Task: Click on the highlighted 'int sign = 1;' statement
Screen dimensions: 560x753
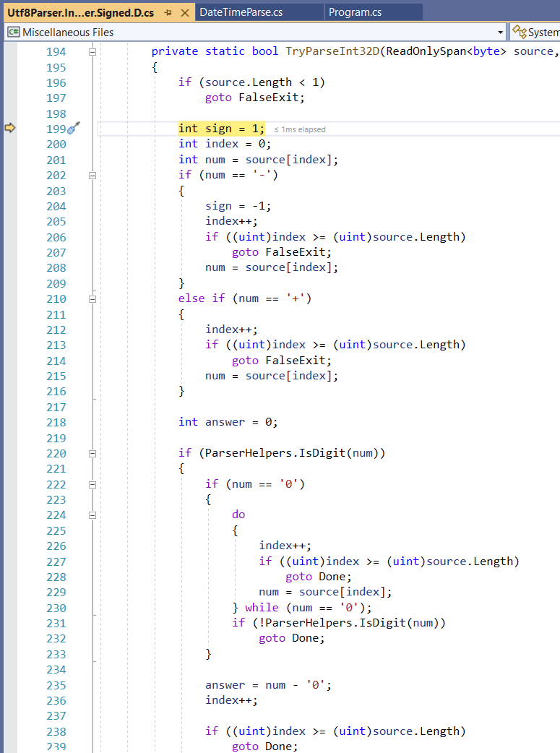Action: [x=222, y=129]
